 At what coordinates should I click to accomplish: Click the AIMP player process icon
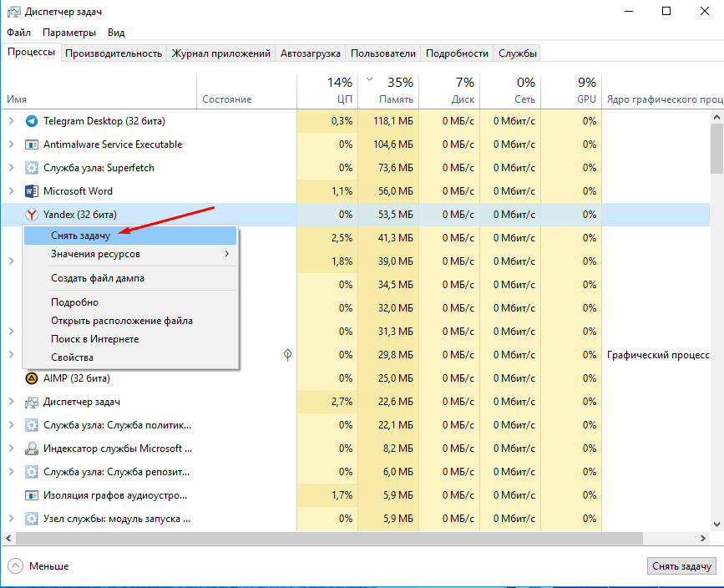click(32, 378)
